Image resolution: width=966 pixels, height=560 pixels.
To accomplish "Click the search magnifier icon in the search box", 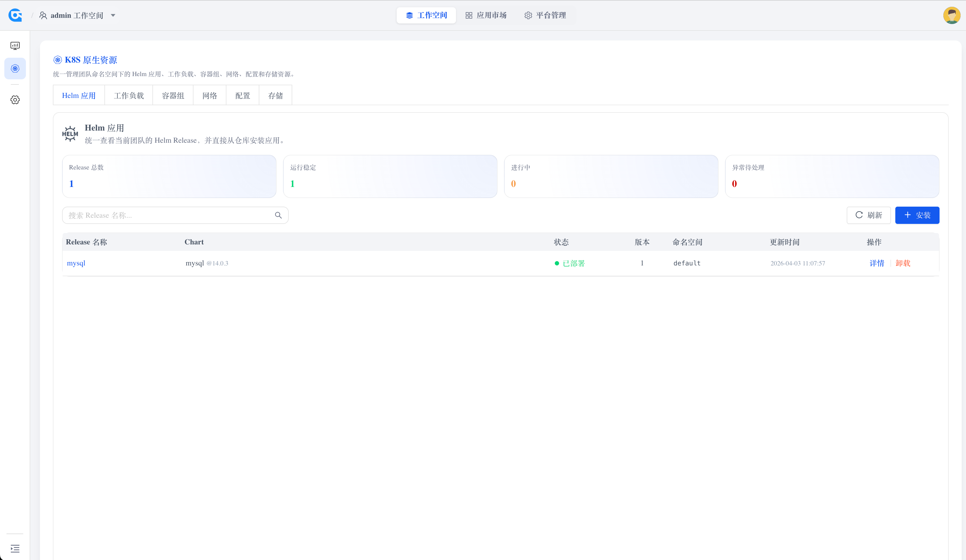I will (278, 215).
